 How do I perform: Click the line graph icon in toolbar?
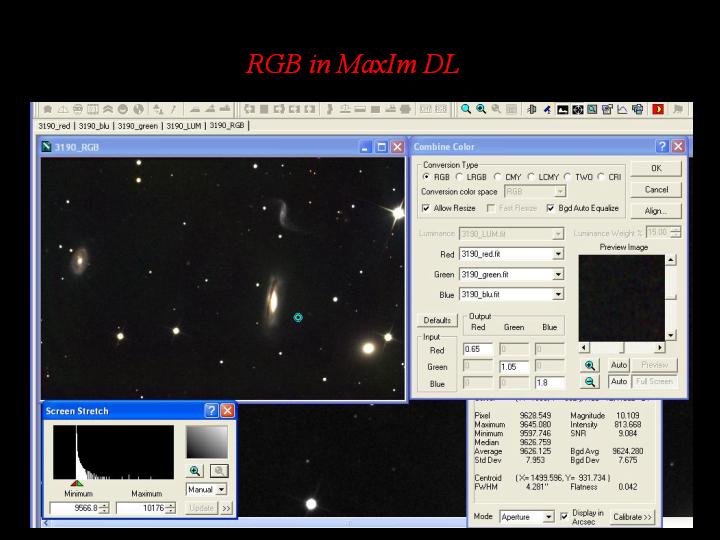[x=622, y=109]
